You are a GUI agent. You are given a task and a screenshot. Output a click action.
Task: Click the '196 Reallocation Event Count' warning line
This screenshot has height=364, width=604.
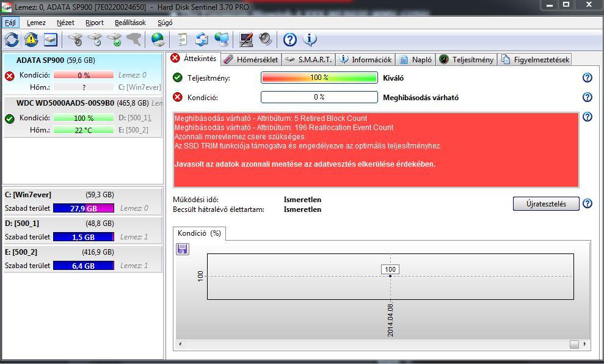[284, 128]
